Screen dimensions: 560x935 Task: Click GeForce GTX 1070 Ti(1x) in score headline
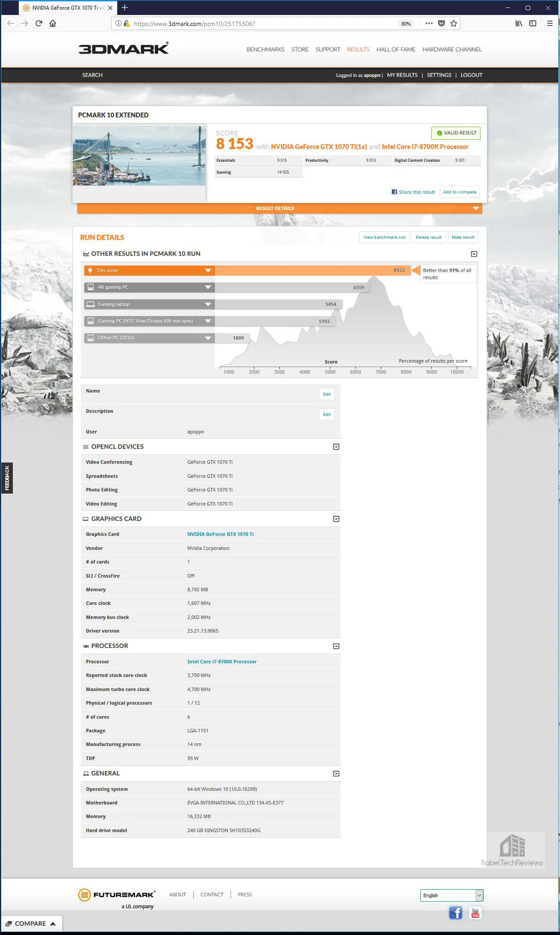tap(319, 147)
